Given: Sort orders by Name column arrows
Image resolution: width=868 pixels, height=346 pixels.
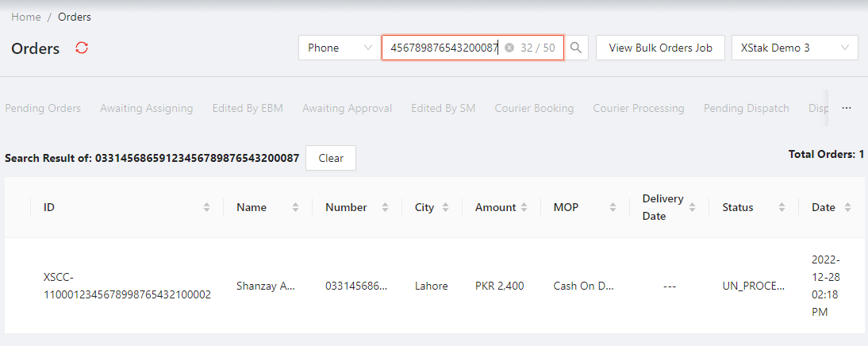Looking at the screenshot, I should click(295, 208).
